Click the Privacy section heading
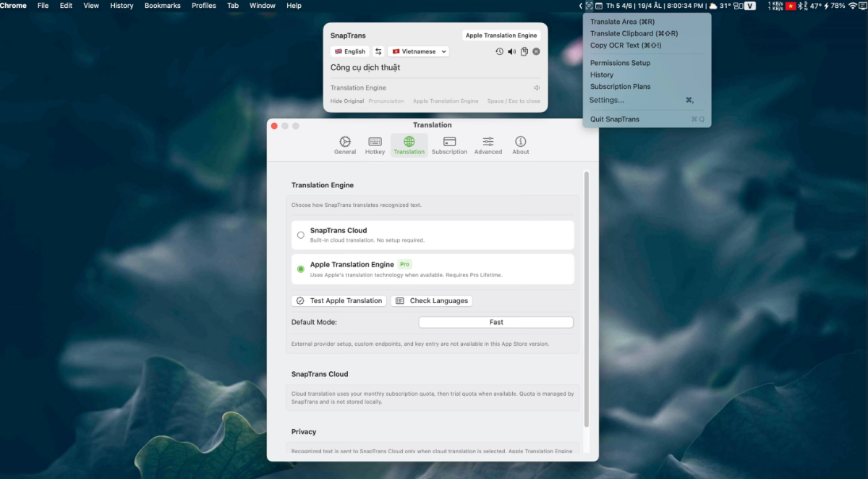 click(x=304, y=432)
